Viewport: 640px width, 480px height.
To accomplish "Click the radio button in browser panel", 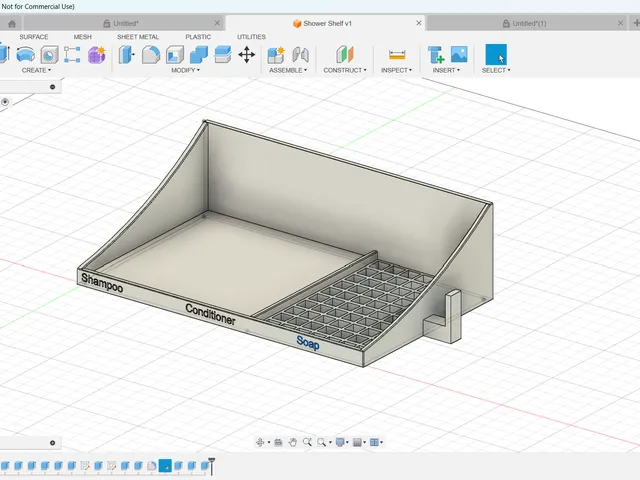I will 5,102.
